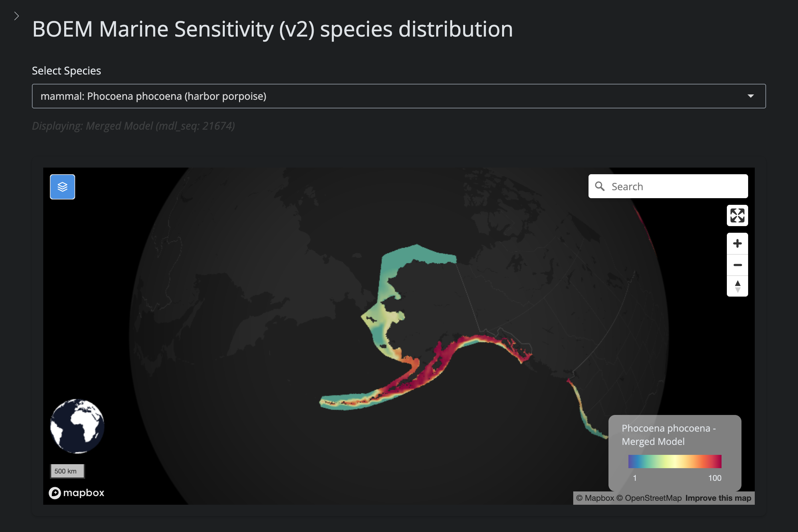Click the Displaying Merged Model caption

tap(133, 126)
